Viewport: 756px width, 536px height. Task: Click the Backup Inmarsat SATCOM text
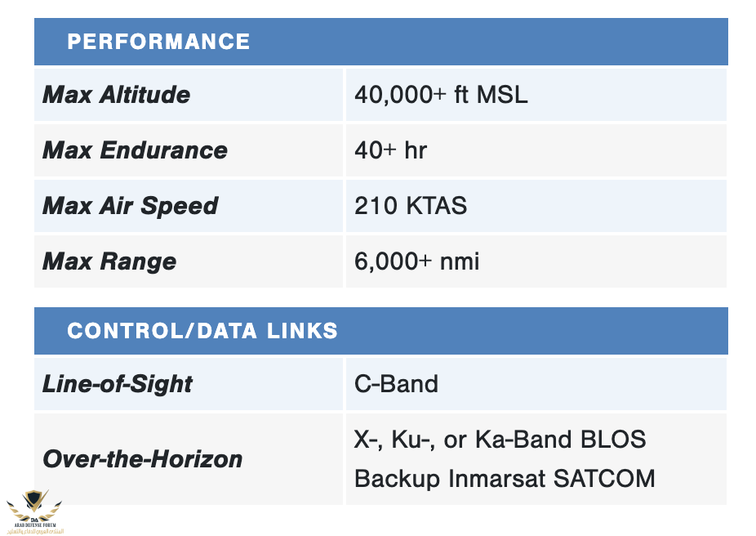pyautogui.click(x=505, y=479)
